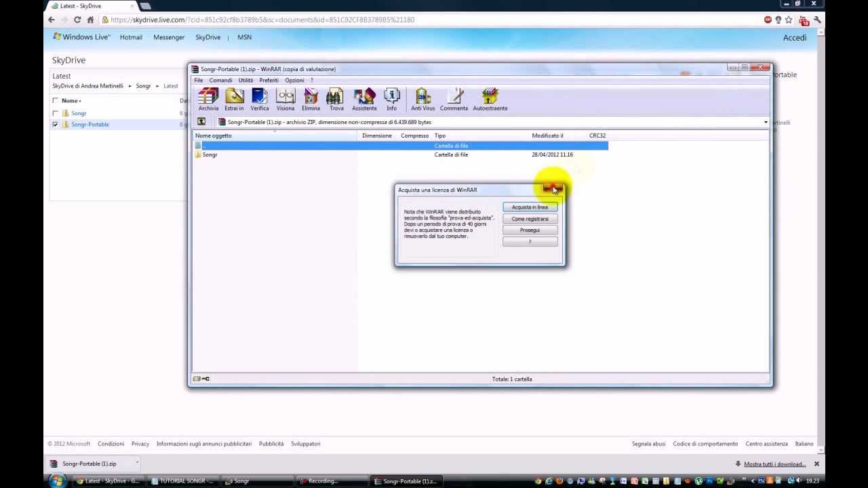Open the Messenger link

point(169,37)
